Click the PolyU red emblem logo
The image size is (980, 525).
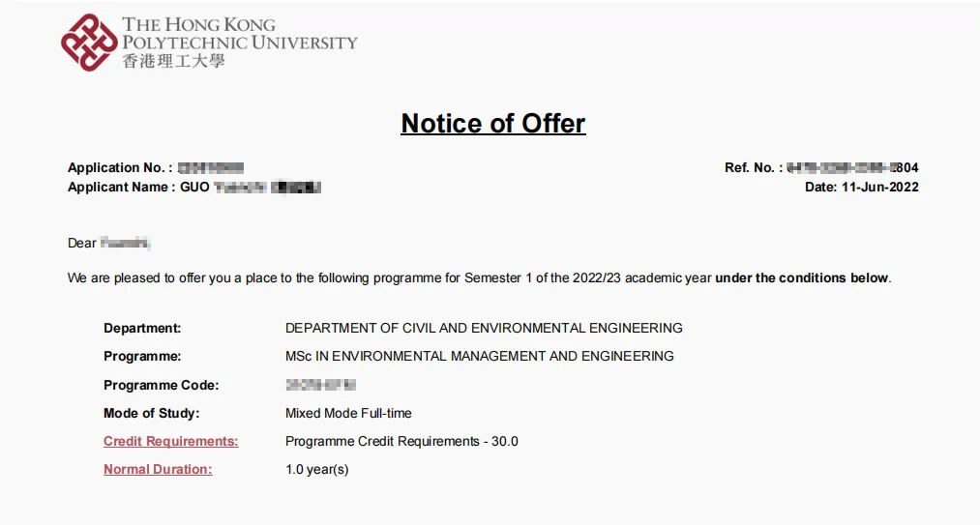tap(89, 43)
